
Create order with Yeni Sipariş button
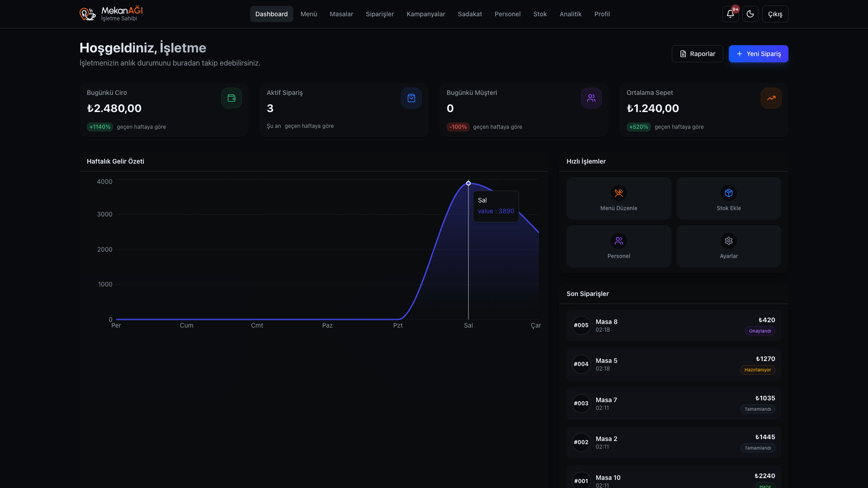pos(758,54)
